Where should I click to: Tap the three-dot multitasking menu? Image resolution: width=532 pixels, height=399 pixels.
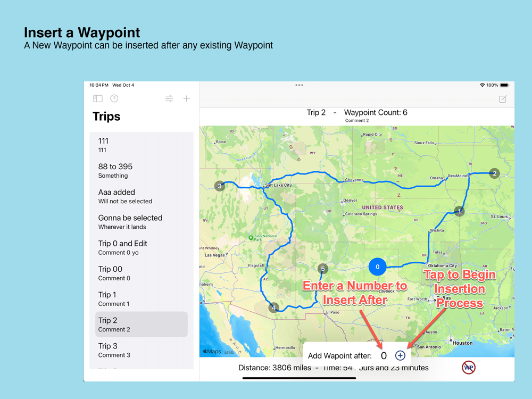point(299,85)
